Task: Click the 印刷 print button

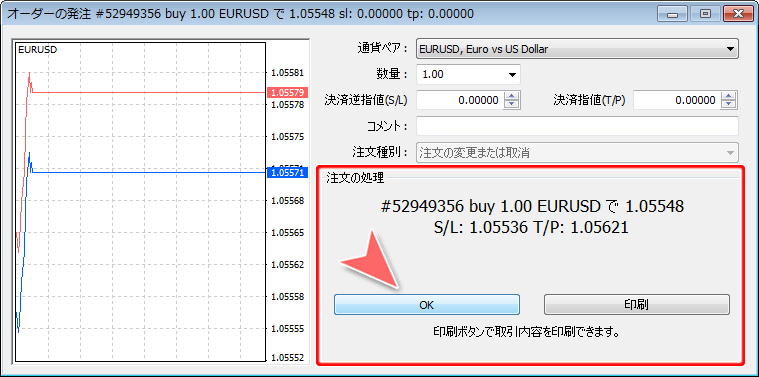Action: click(637, 305)
